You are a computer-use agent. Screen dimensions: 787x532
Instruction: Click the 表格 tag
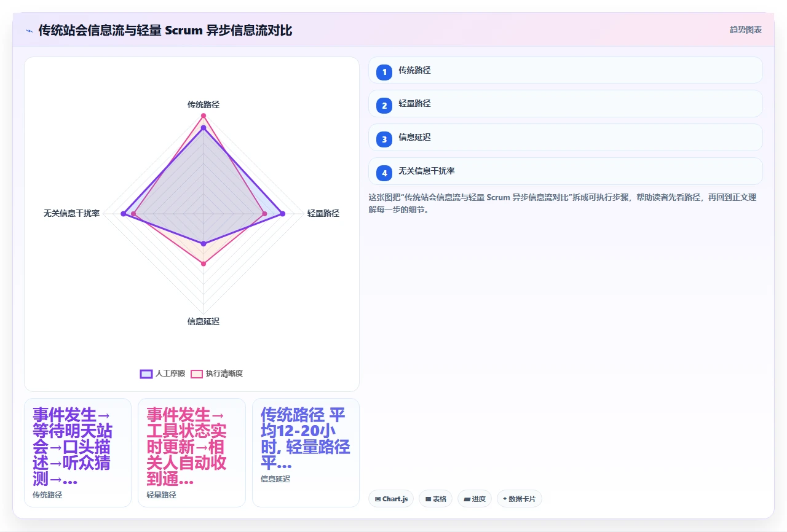pyautogui.click(x=436, y=499)
